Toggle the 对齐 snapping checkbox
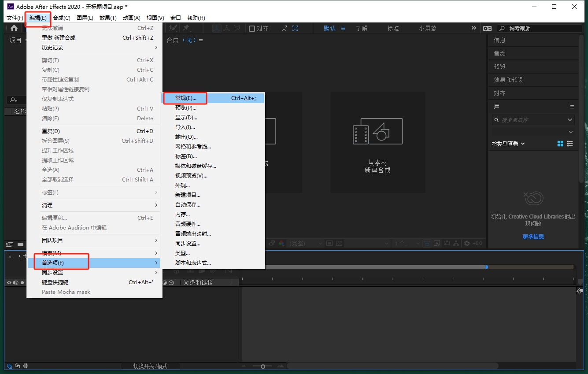The image size is (588, 374). 252,29
